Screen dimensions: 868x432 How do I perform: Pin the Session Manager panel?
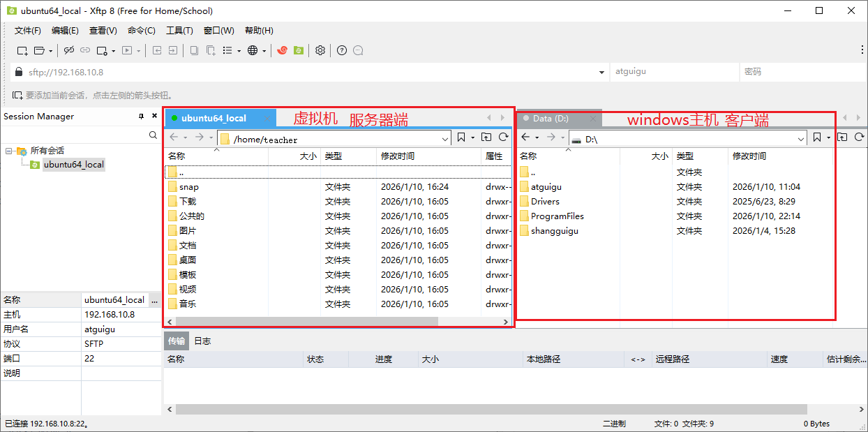[142, 117]
